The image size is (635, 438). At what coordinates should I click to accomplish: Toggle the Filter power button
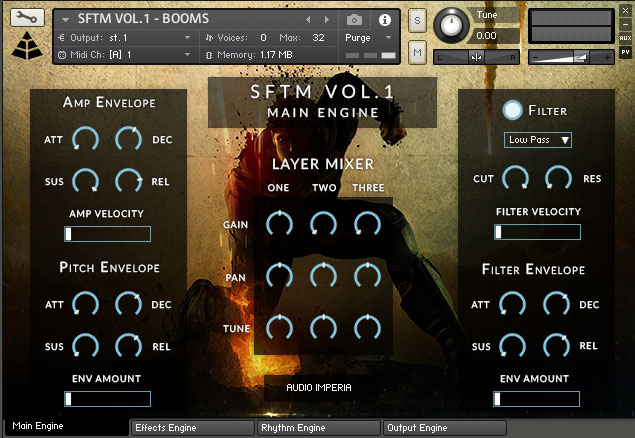pos(512,110)
